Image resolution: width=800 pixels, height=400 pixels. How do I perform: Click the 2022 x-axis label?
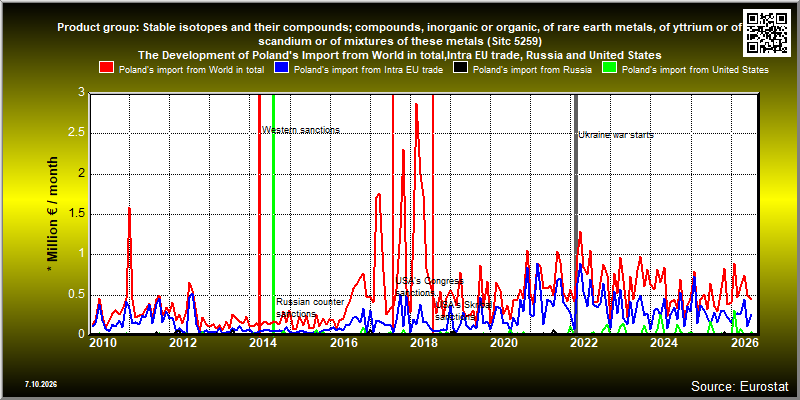tap(583, 343)
